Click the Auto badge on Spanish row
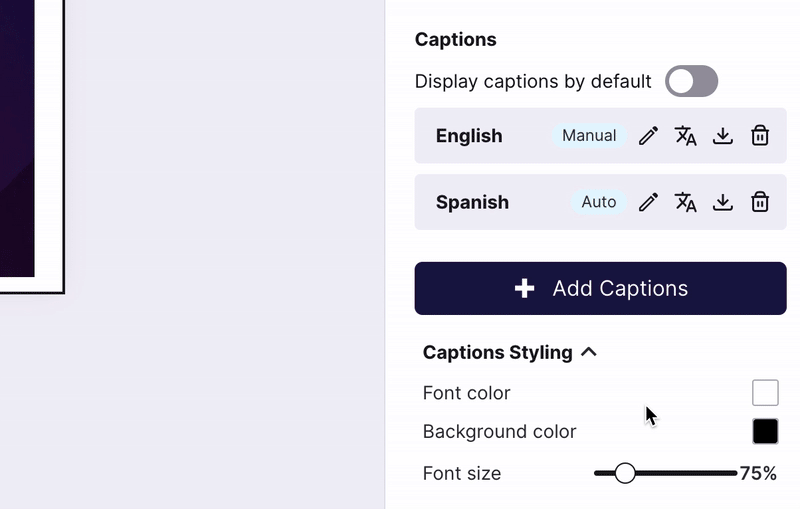800x509 pixels. tap(598, 202)
